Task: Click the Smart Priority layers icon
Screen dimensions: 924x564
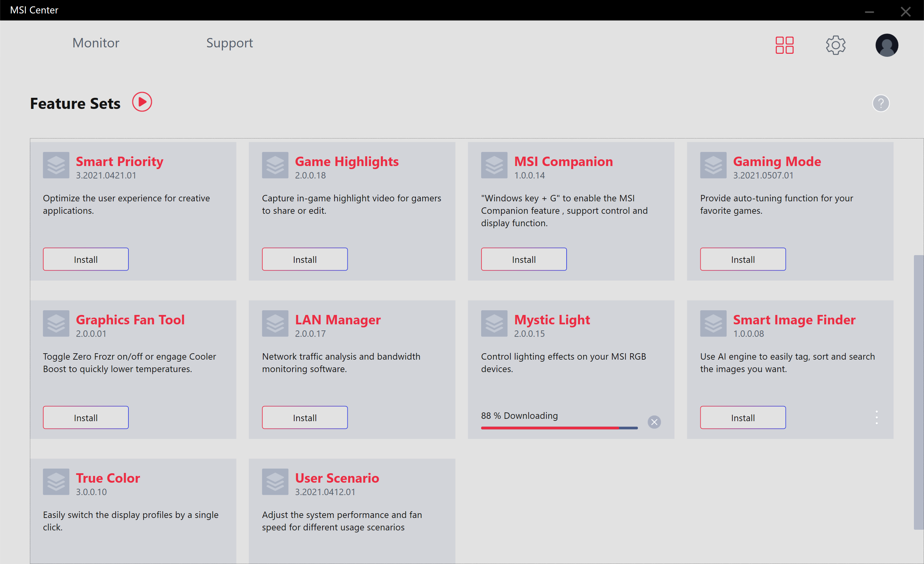Action: pos(56,165)
